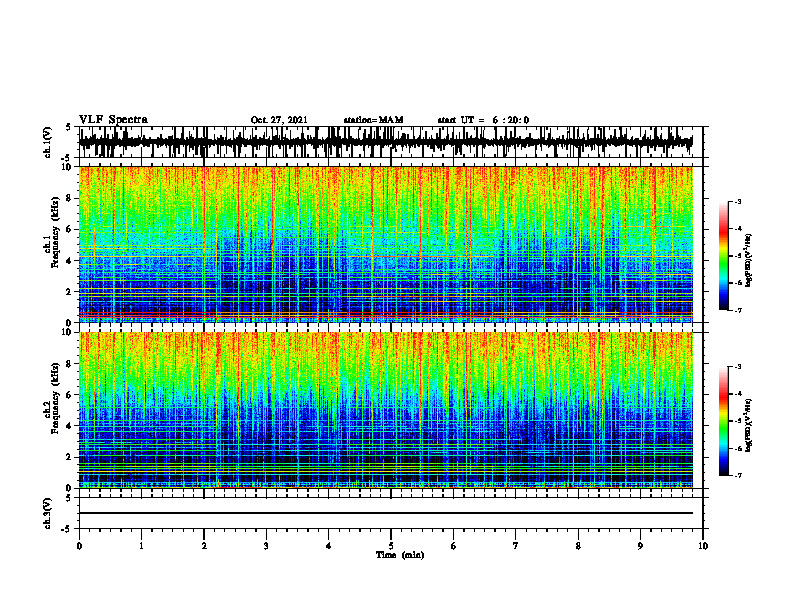Click the "1" minute tick label
This screenshot has height=612, width=792.
[x=141, y=546]
